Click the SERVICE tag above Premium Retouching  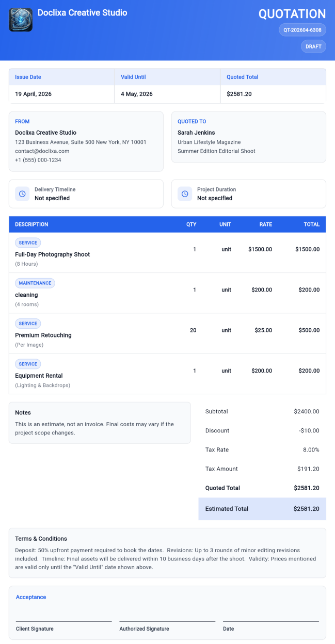[28, 324]
